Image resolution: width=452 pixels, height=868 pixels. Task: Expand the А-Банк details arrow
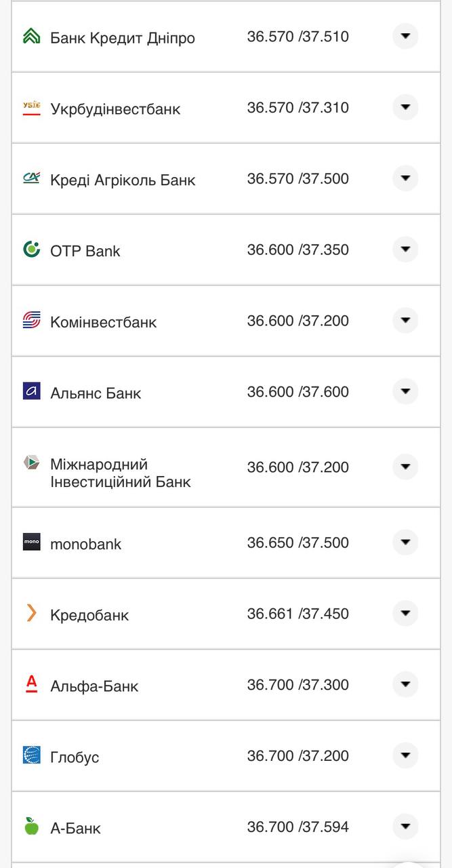pos(405,827)
